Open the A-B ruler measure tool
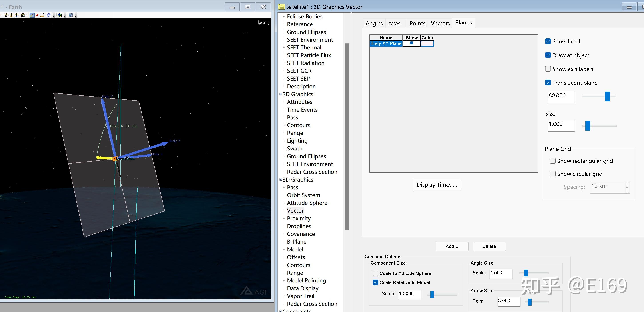 [x=42, y=15]
